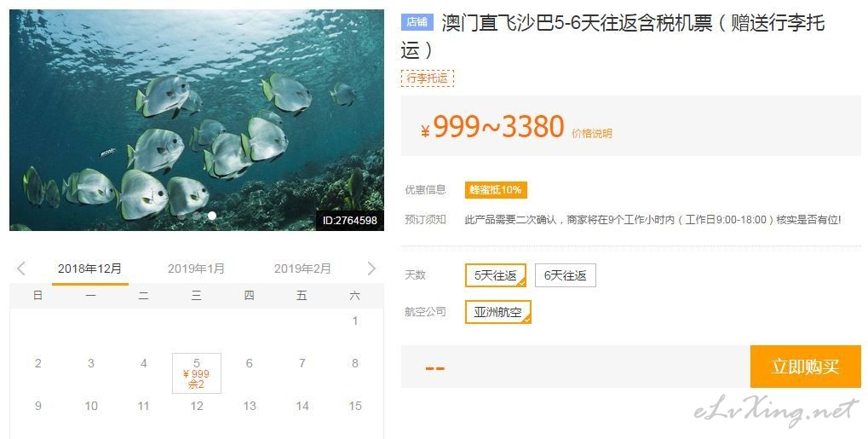This screenshot has height=439, width=868.
Task: Switch calendar to 2019年2月 tab
Action: [302, 269]
